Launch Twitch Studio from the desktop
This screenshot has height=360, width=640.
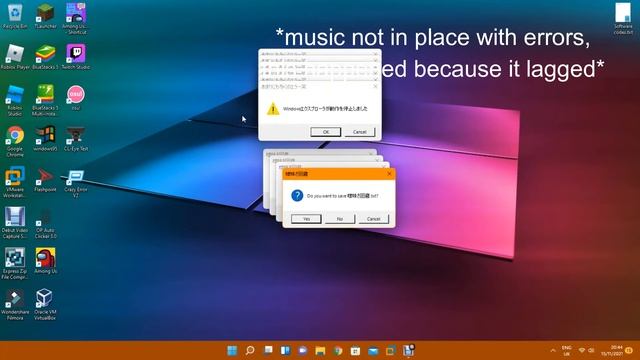(76, 57)
